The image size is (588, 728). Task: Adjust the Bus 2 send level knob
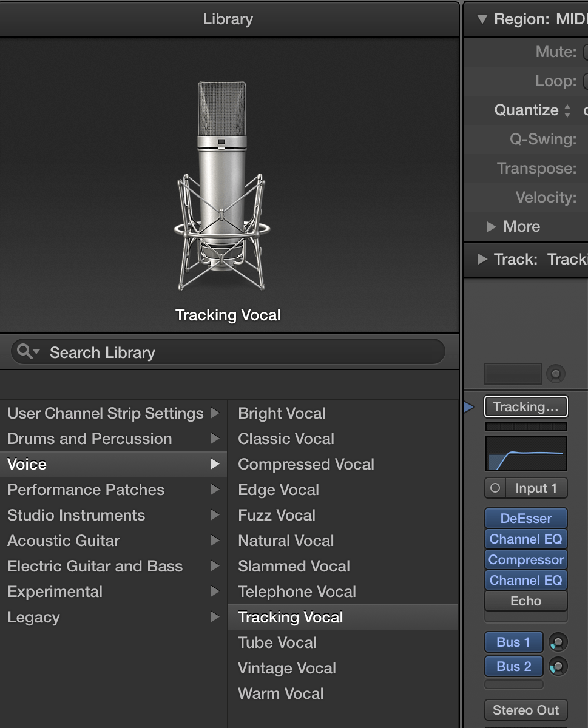tap(558, 666)
